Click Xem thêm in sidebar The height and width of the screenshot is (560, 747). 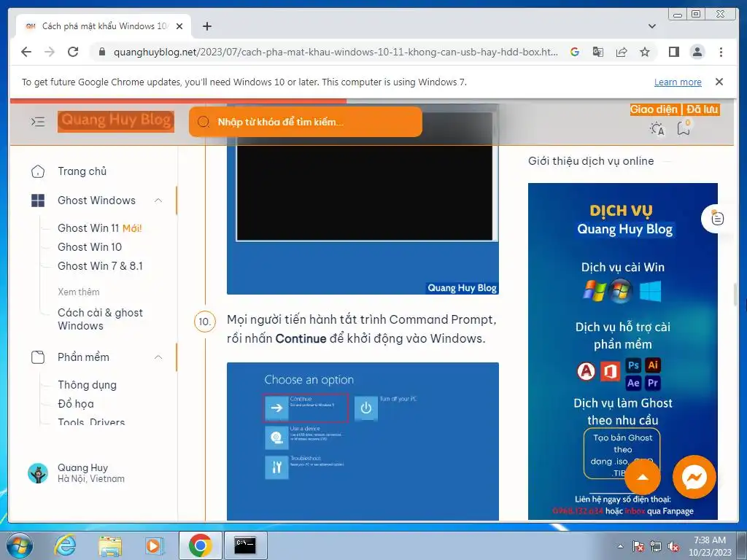pyautogui.click(x=79, y=292)
